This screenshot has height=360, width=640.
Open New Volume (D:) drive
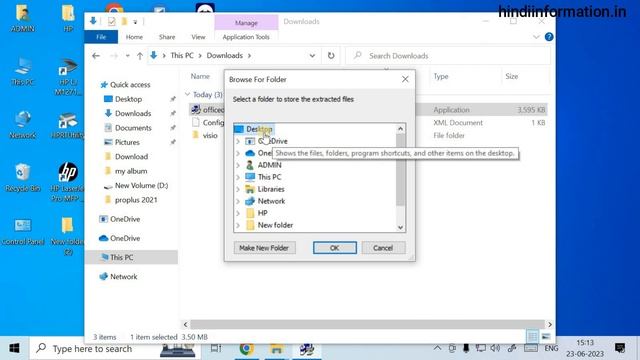click(x=141, y=185)
